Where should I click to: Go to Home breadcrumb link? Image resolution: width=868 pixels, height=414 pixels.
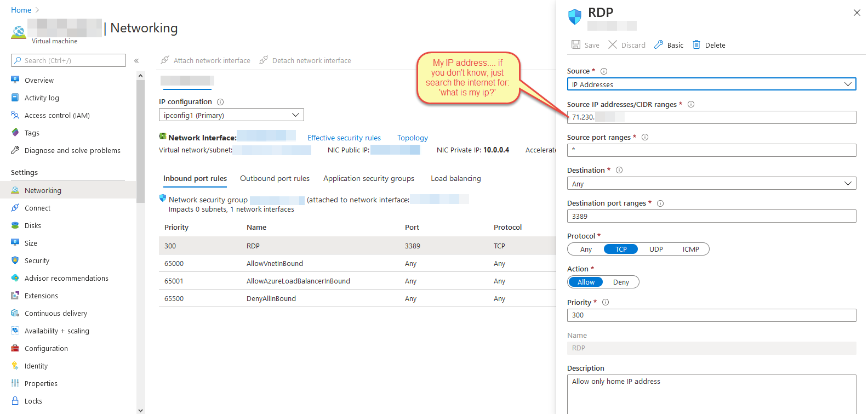coord(21,10)
